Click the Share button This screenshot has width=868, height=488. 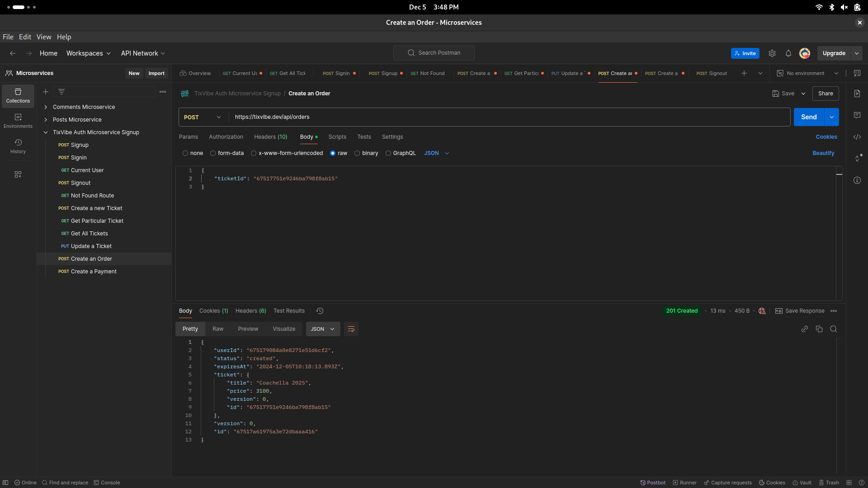[826, 94]
